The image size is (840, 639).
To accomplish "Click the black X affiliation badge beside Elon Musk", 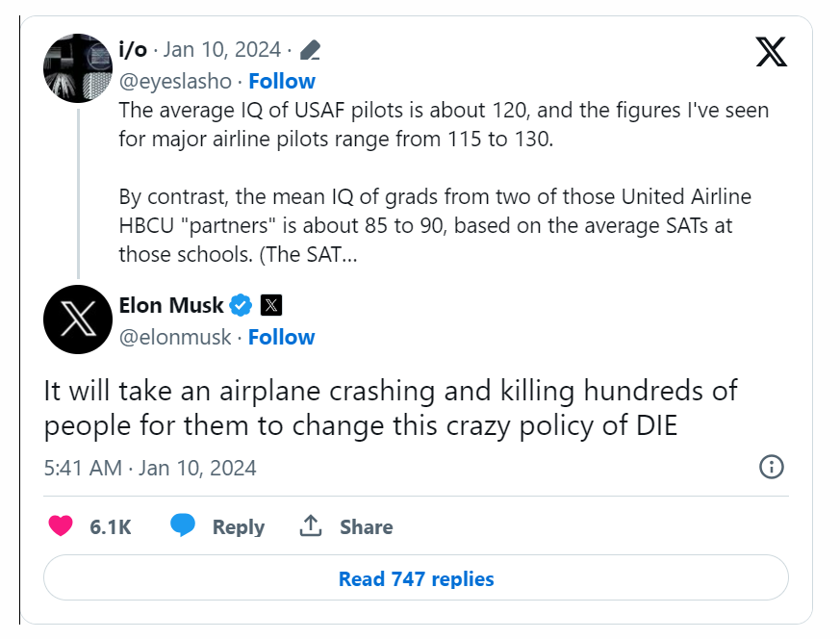I will (271, 305).
